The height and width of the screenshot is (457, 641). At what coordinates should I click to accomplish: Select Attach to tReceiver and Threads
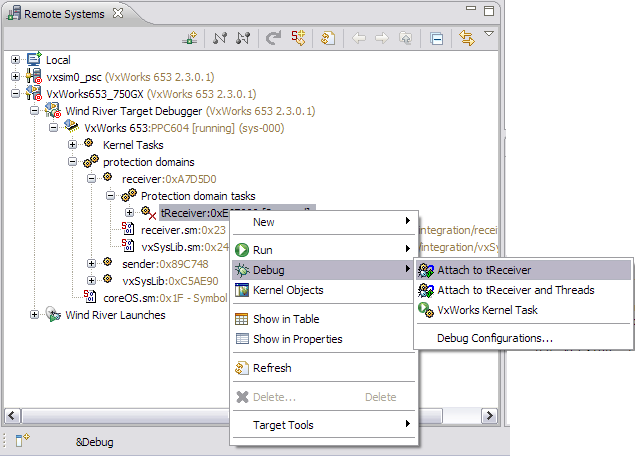[523, 290]
